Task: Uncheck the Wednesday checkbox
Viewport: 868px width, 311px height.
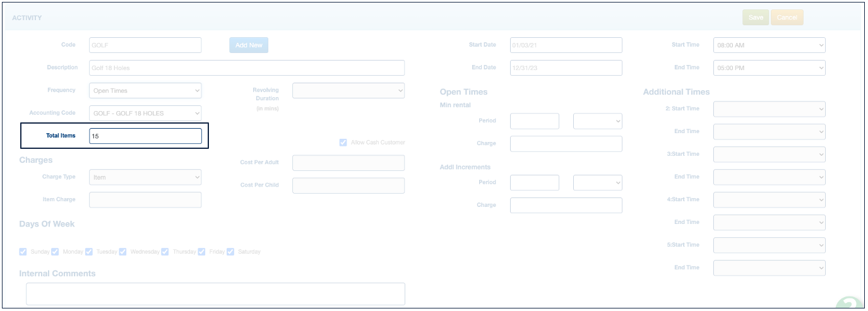Action: click(123, 252)
